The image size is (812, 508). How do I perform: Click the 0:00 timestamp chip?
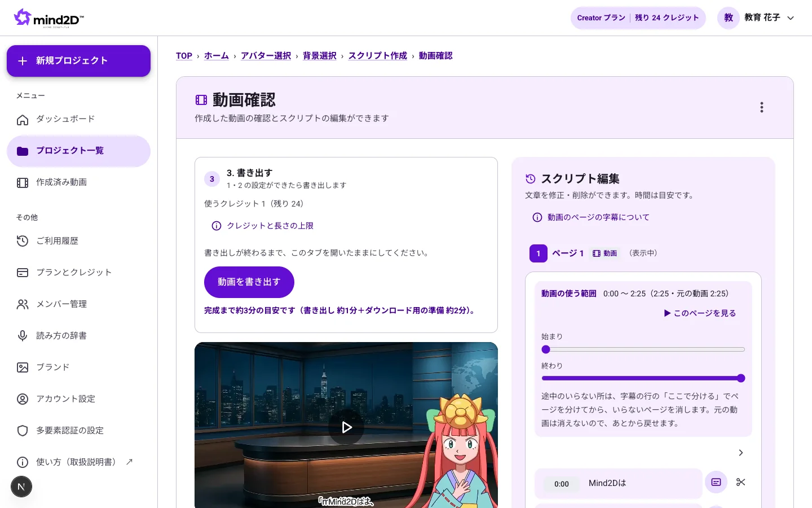pos(562,484)
